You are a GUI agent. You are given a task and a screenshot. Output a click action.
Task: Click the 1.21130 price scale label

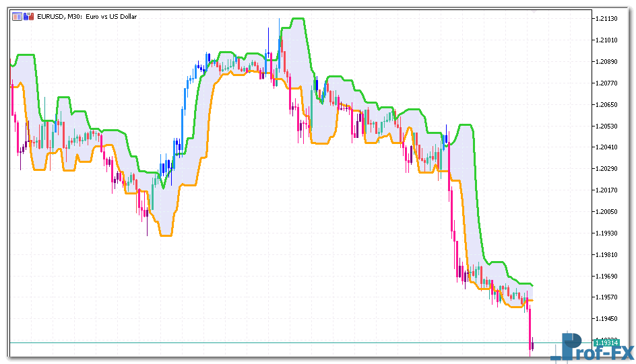[x=607, y=19]
